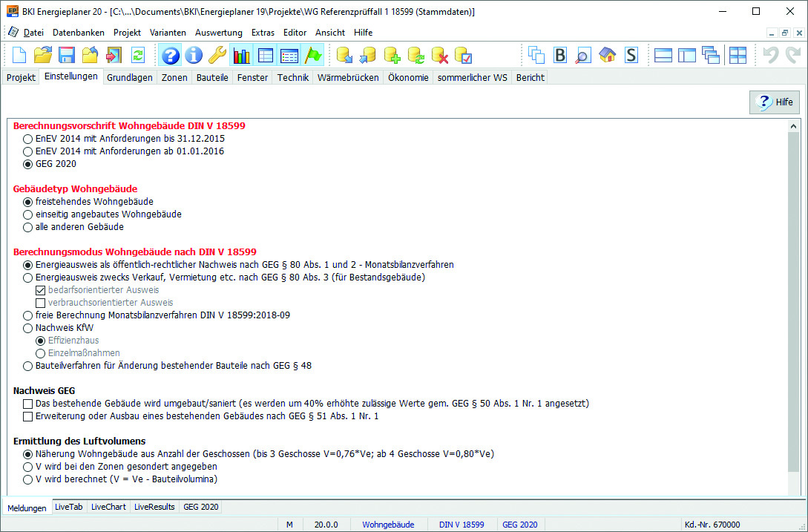The image size is (808, 532).
Task: Enable 'Das bestehende Gebäude wird umgebaut/saniert' checkbox
Action: pyautogui.click(x=28, y=404)
